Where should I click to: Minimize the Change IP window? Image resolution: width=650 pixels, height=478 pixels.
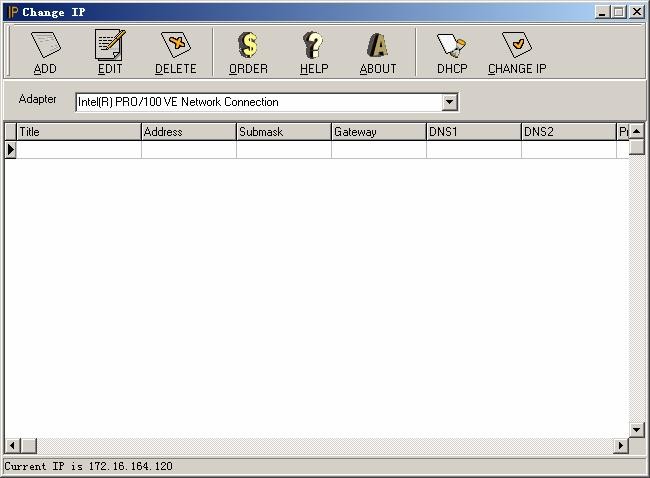tap(602, 12)
